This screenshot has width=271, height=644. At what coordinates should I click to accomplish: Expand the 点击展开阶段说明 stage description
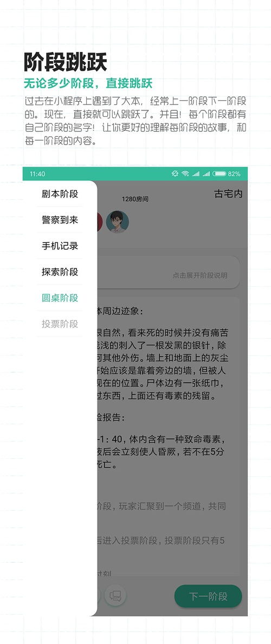click(200, 275)
